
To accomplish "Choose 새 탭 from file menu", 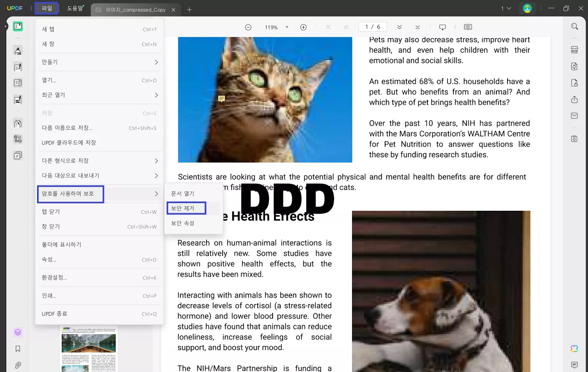I will coord(100,29).
